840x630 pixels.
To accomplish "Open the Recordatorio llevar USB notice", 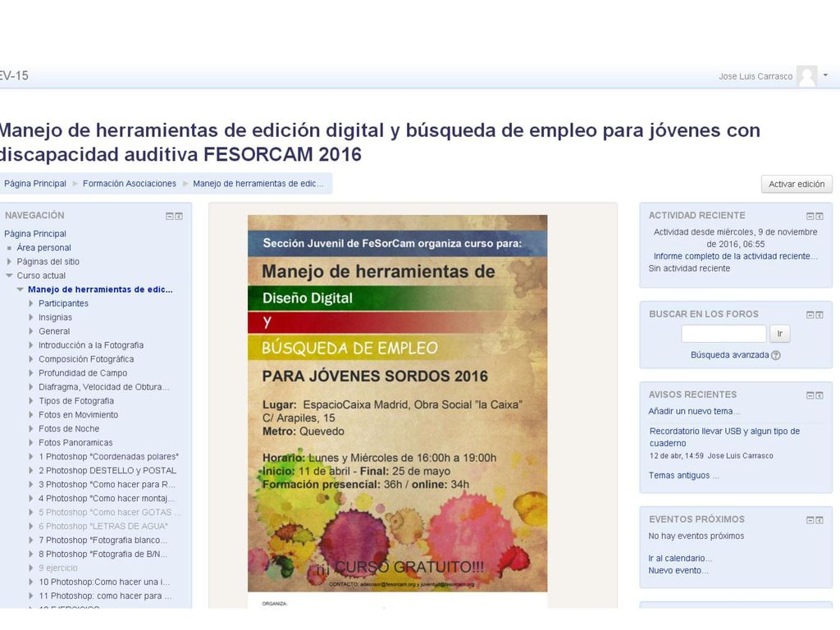I will pyautogui.click(x=725, y=437).
